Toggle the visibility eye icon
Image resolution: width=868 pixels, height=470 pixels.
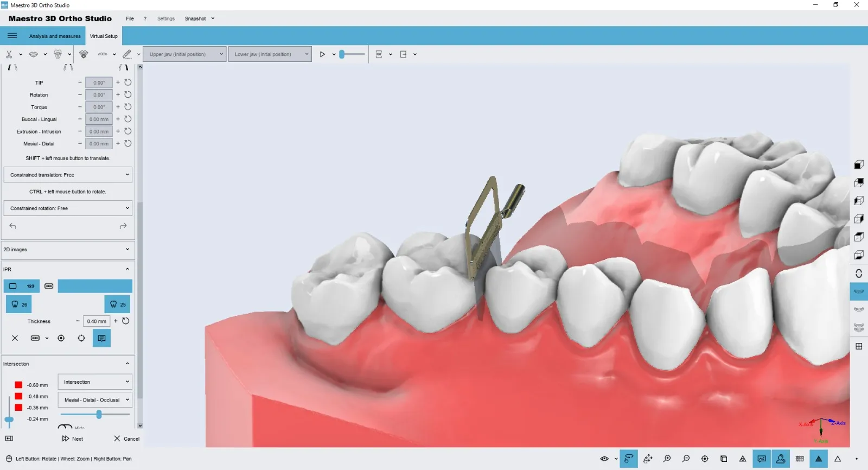point(604,459)
